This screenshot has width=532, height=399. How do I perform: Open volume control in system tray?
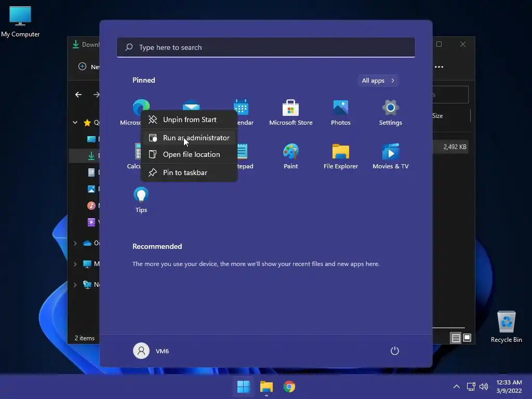click(x=484, y=387)
